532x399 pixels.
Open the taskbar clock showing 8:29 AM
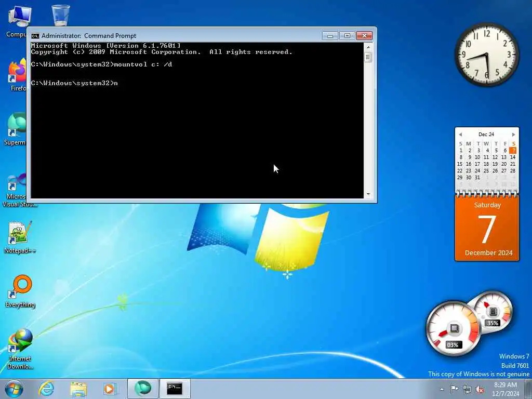pyautogui.click(x=505, y=389)
